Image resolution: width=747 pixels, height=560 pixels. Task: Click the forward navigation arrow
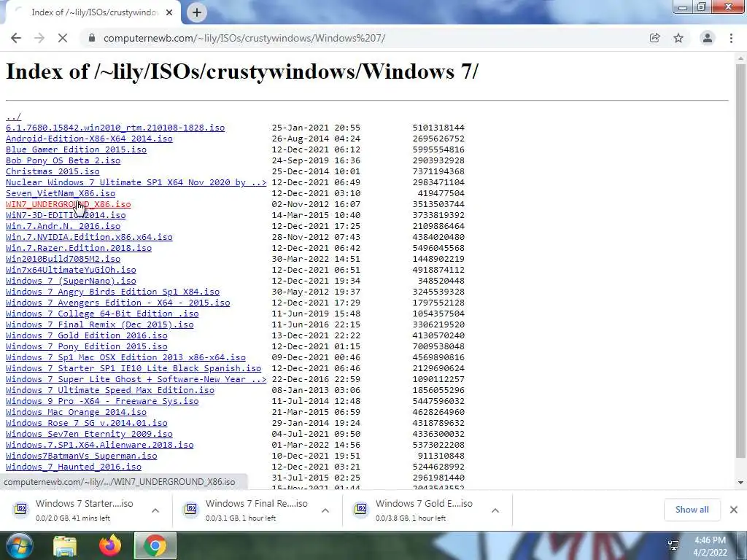[39, 38]
